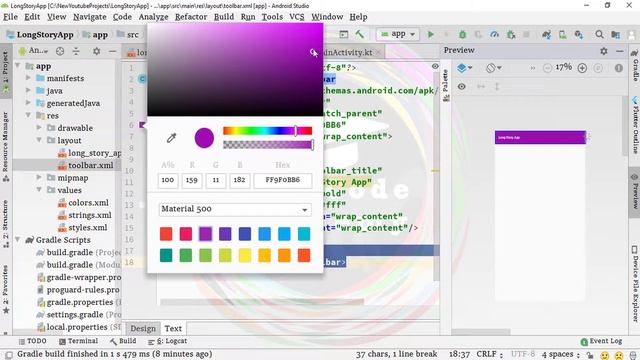Open the Profile app gauge icon
The width and height of the screenshot is (640, 360).
pyautogui.click(x=494, y=35)
